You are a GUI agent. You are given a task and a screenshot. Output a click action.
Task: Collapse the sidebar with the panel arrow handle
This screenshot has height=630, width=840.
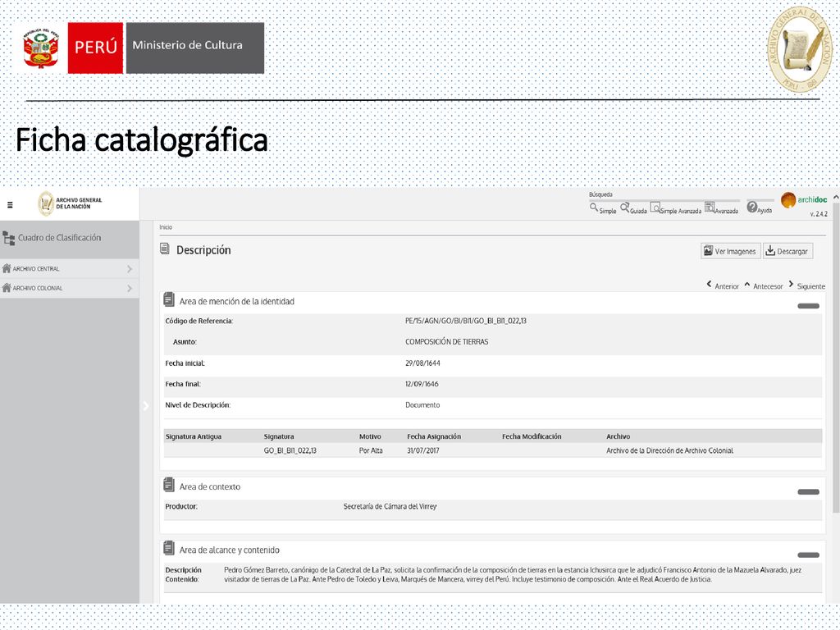click(146, 405)
